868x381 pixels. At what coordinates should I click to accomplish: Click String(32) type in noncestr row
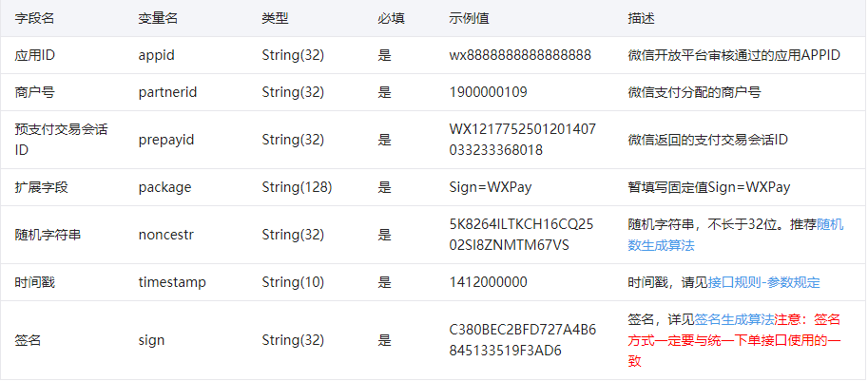coord(293,235)
